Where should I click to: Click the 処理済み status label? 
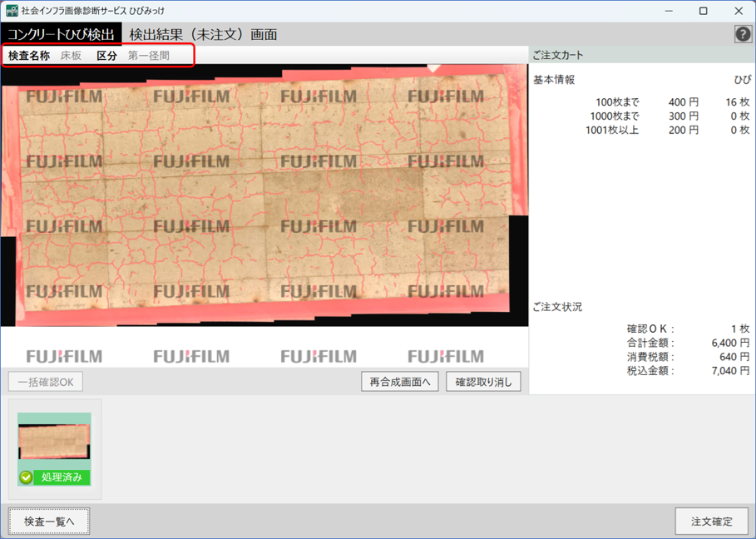pos(62,477)
